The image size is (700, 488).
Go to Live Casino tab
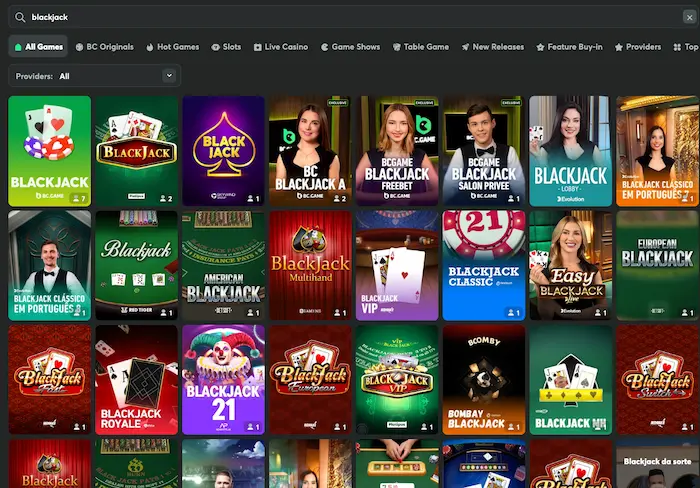click(x=281, y=46)
